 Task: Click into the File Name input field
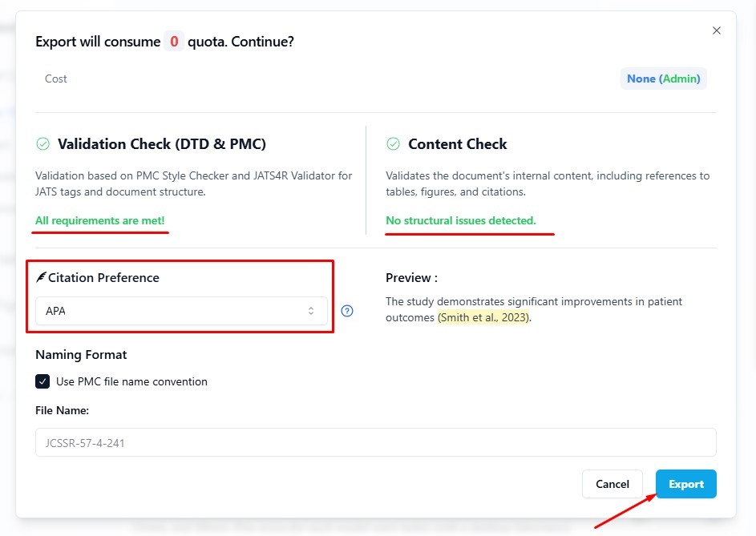[x=375, y=442]
